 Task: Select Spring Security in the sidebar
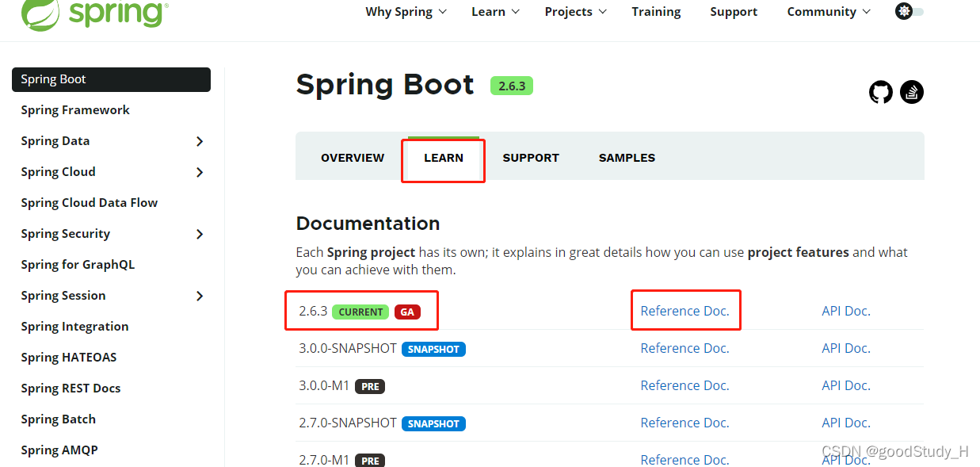(x=66, y=234)
